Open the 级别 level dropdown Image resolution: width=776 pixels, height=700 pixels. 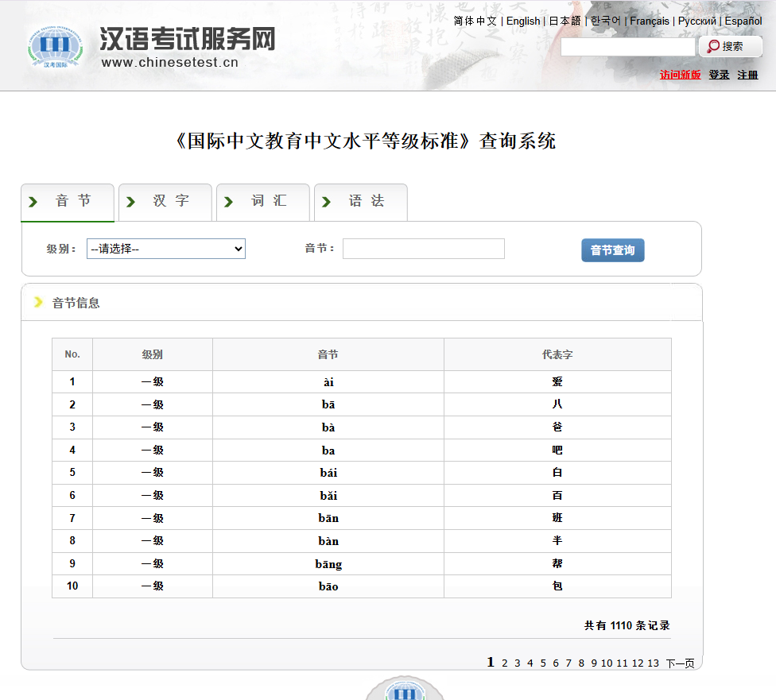point(166,249)
